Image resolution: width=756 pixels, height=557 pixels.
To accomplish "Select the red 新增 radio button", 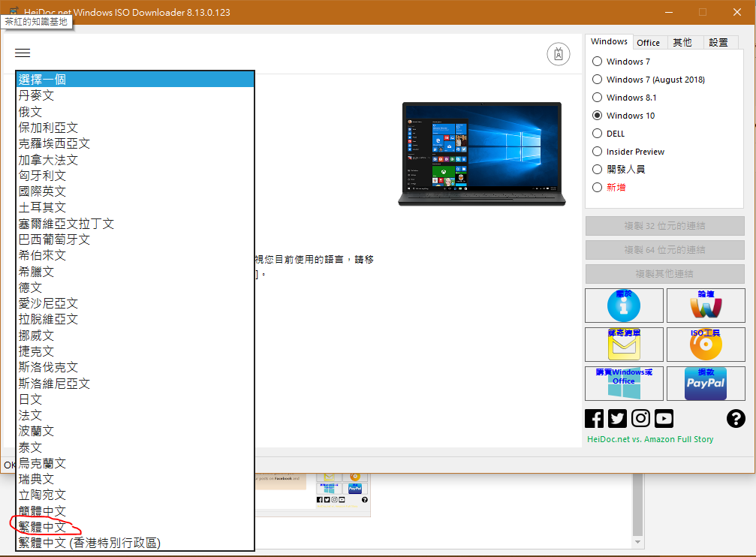I will (597, 187).
